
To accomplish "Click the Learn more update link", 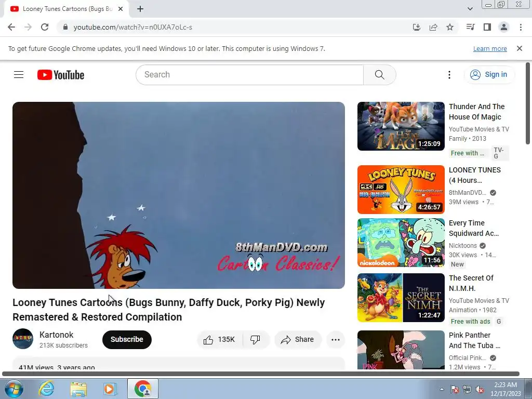I will point(490,48).
